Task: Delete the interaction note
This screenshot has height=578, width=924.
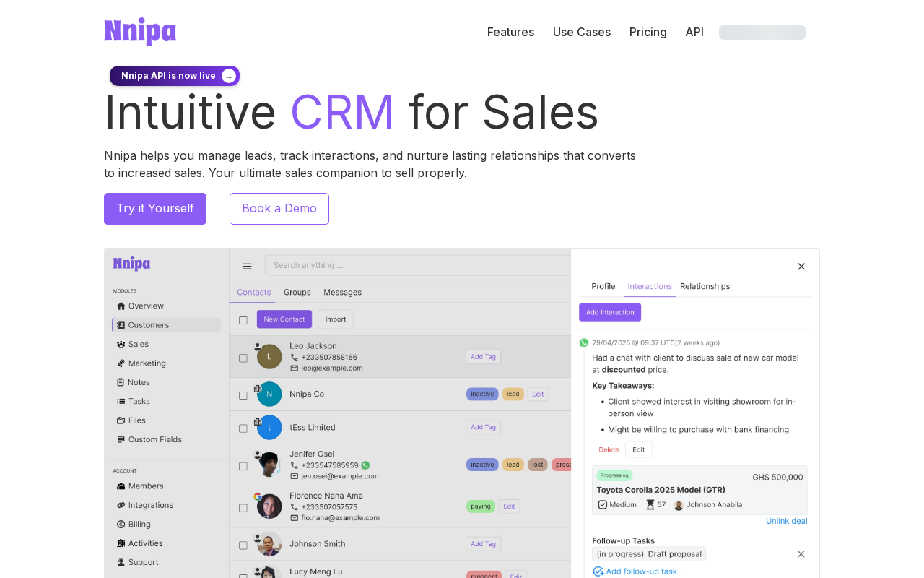Action: 609,449
